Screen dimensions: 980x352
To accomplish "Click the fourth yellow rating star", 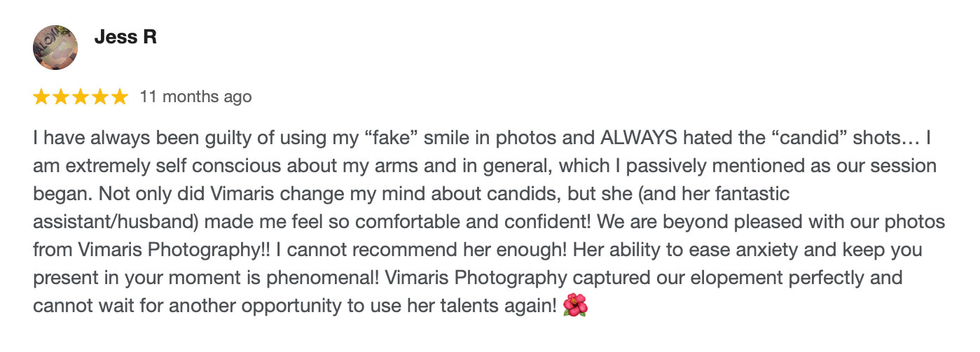I will click(x=100, y=97).
